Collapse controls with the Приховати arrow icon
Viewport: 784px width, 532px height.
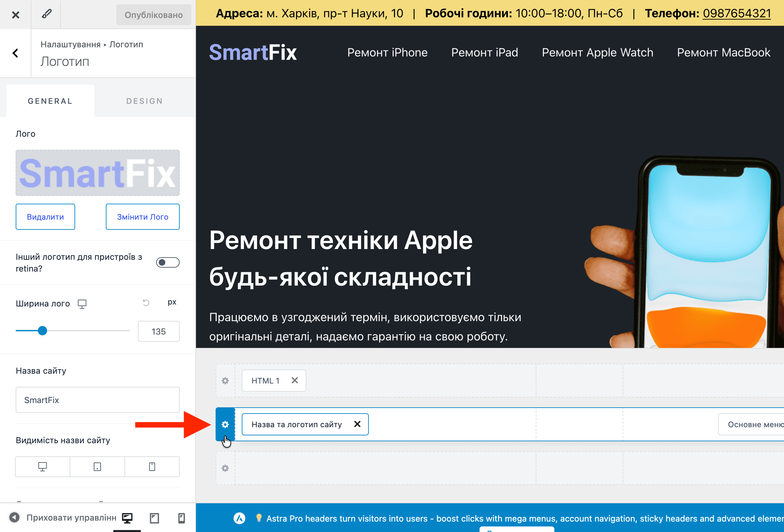[14, 517]
